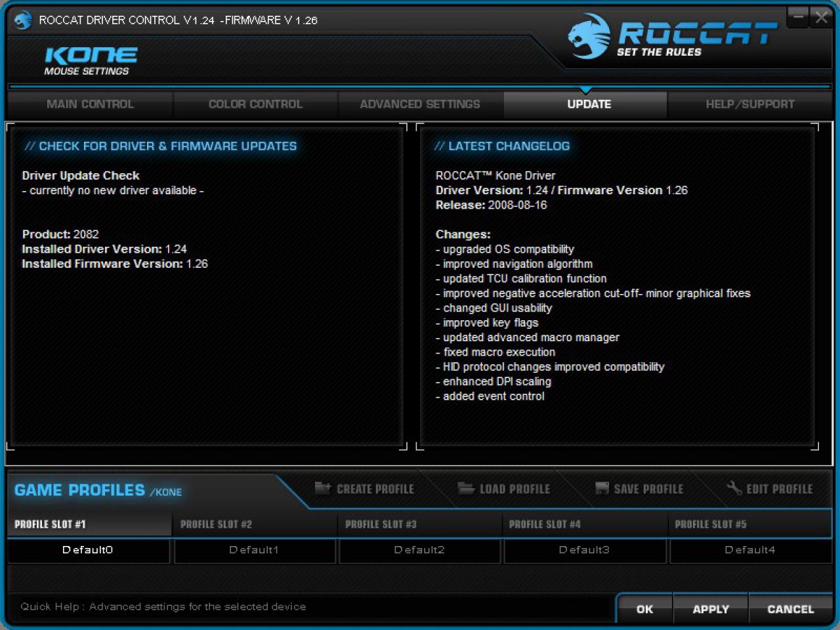This screenshot has width=840, height=630.
Task: Click the Load Profile label
Action: [514, 489]
